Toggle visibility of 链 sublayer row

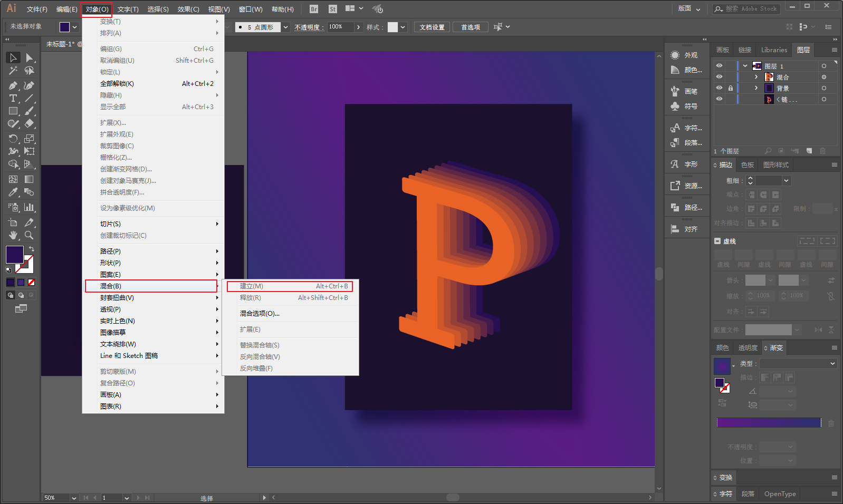tap(719, 99)
